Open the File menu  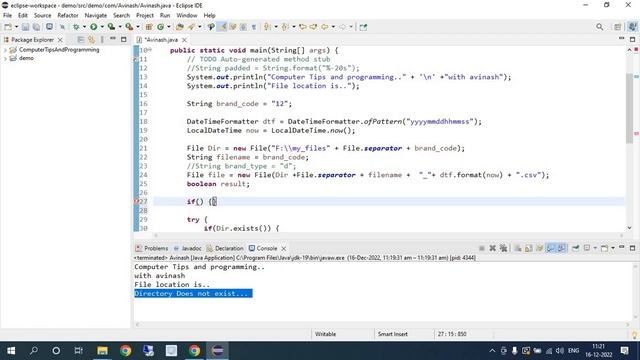point(7,16)
